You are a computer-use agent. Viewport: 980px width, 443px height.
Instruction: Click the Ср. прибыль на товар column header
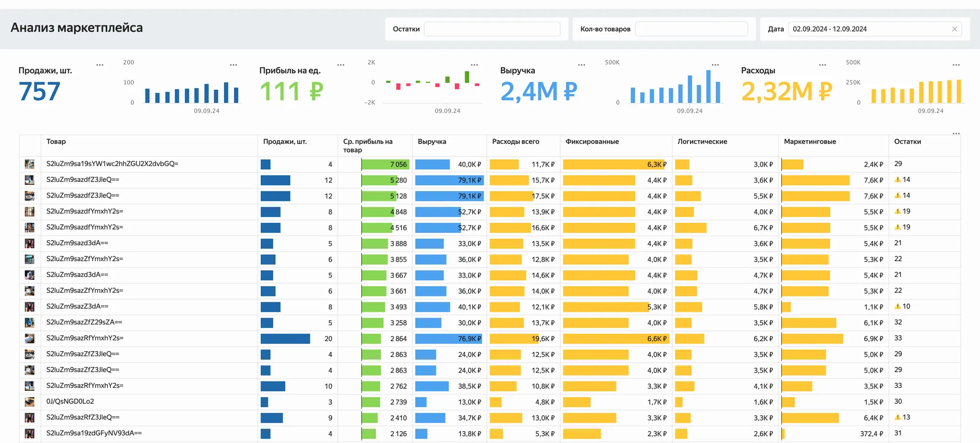point(367,145)
